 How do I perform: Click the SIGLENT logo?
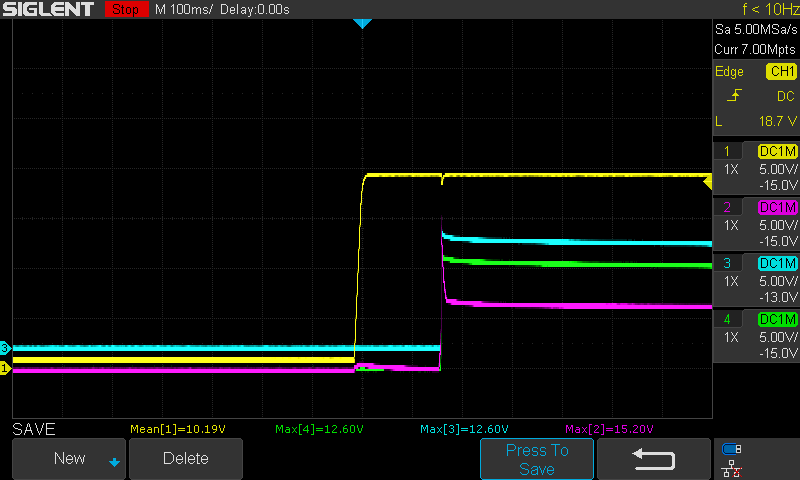[48, 9]
